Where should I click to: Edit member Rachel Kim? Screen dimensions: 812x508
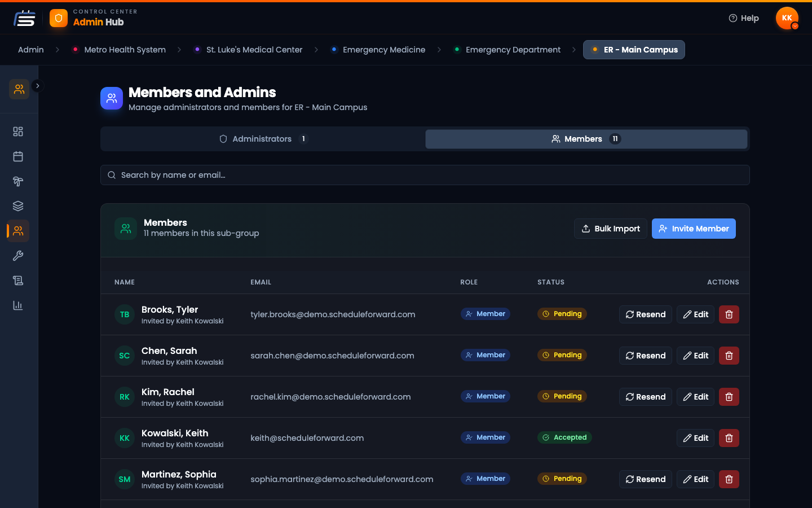[x=696, y=397]
